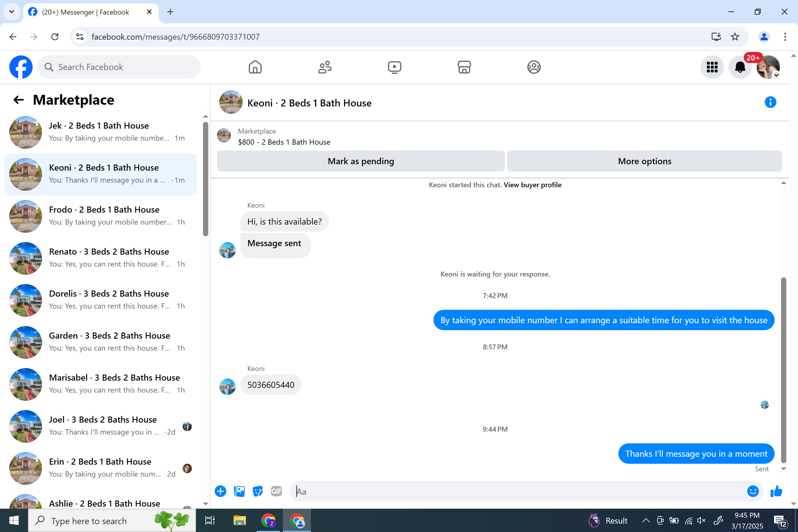Open Jek's 2 Beds 1 Bath House chat
798x532 pixels.
pyautogui.click(x=101, y=132)
